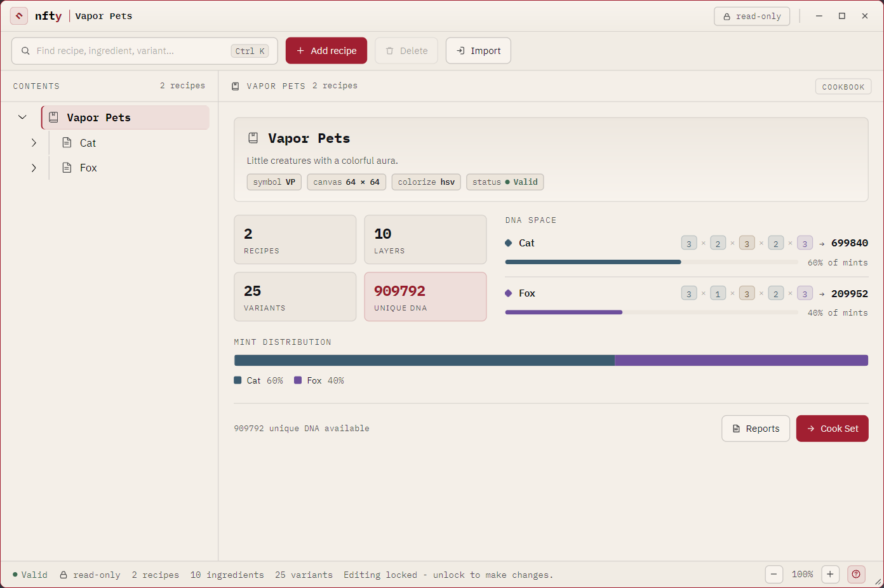Image resolution: width=884 pixels, height=588 pixels.
Task: Click the lock icon in the status bar
Action: pos(64,575)
